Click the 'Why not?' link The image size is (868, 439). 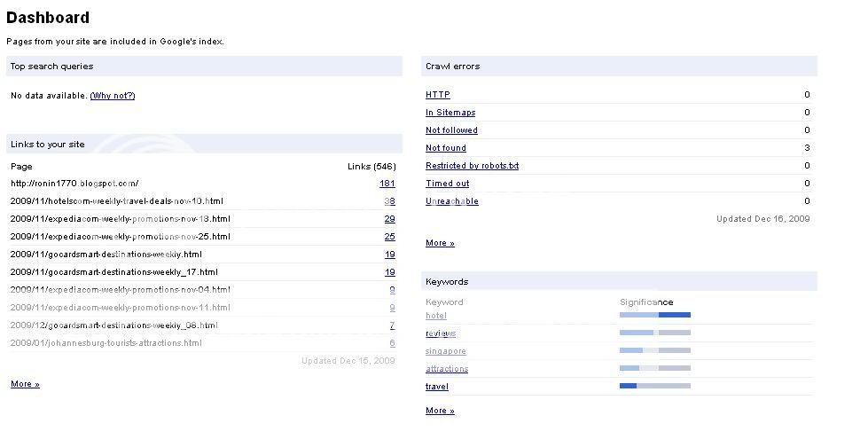pyautogui.click(x=113, y=96)
